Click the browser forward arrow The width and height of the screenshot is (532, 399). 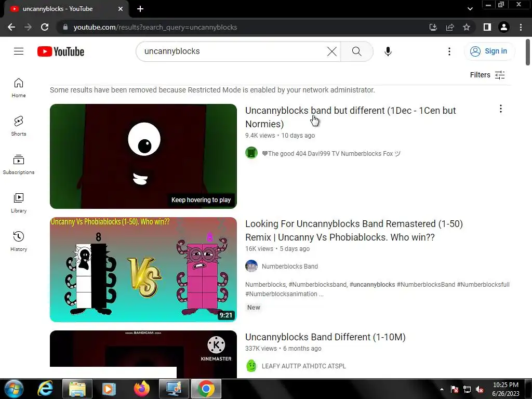coord(28,27)
